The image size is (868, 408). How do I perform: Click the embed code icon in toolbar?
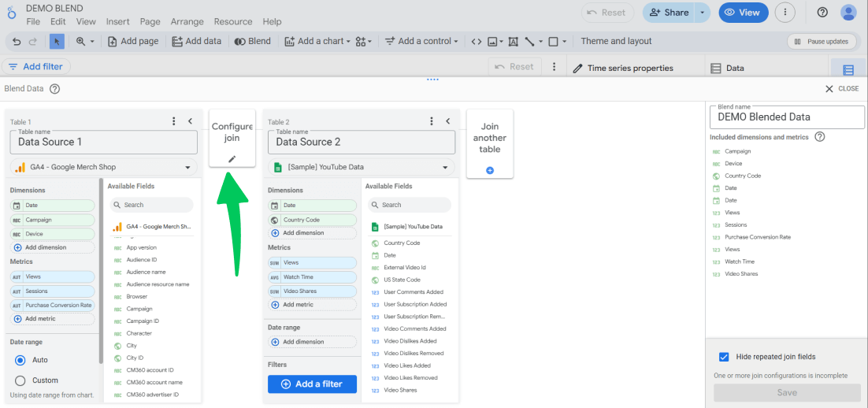[476, 41]
